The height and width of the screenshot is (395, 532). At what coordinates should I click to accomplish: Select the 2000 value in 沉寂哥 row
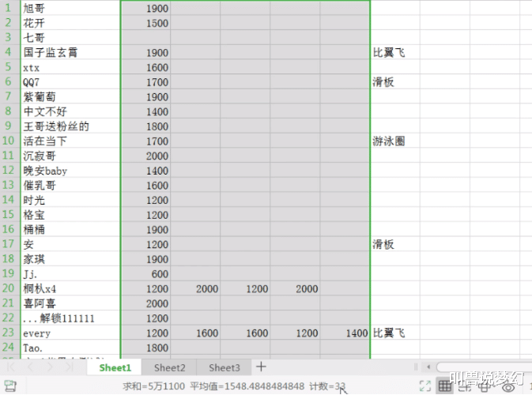[145, 156]
